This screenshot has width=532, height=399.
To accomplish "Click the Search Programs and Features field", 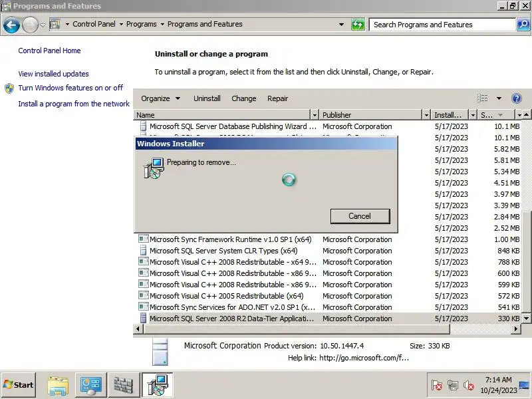I will click(x=442, y=25).
